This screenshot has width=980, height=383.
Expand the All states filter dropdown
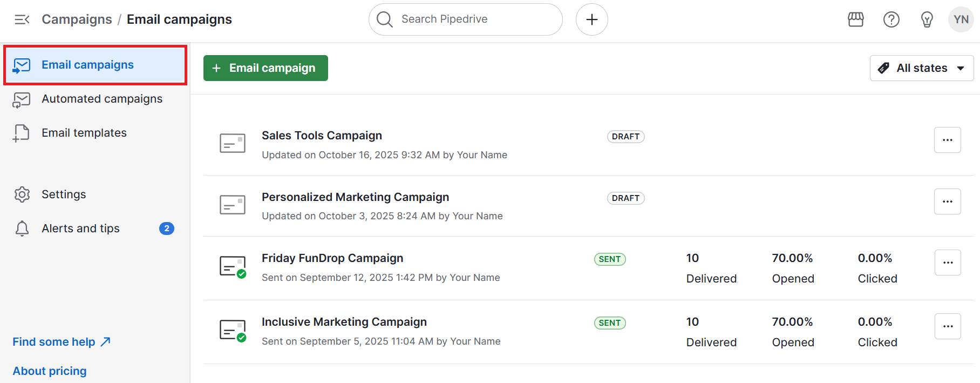pos(921,68)
